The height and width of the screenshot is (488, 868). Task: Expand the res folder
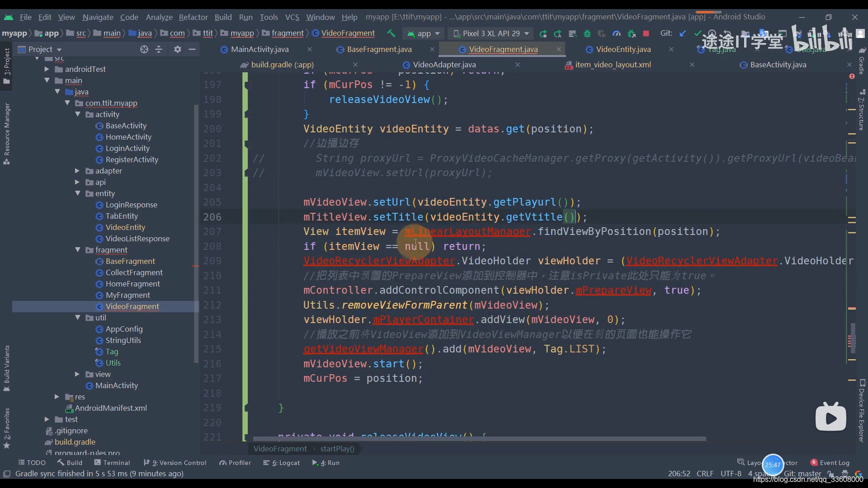tap(57, 397)
